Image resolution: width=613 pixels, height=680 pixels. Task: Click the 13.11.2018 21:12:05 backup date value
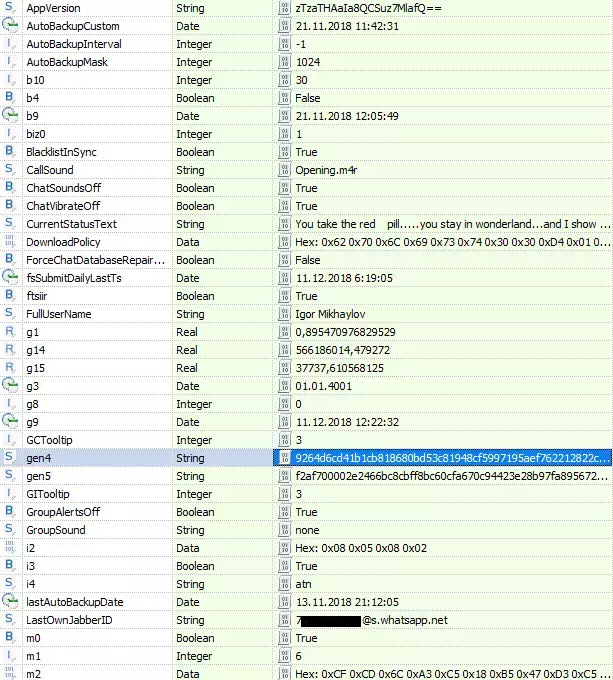(x=347, y=602)
